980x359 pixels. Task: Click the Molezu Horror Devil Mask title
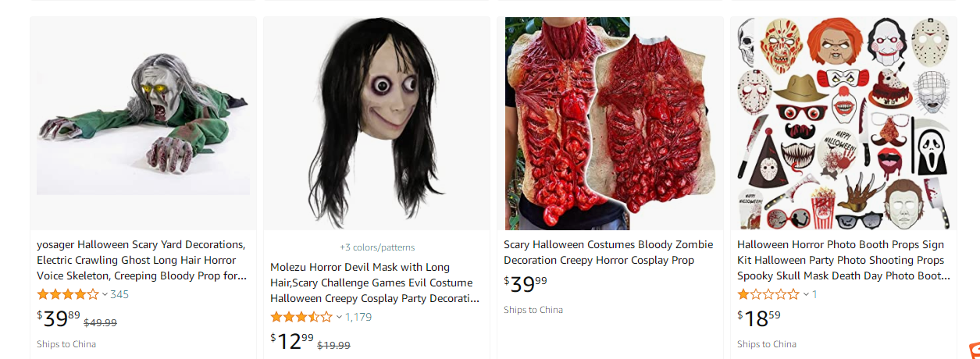[375, 283]
